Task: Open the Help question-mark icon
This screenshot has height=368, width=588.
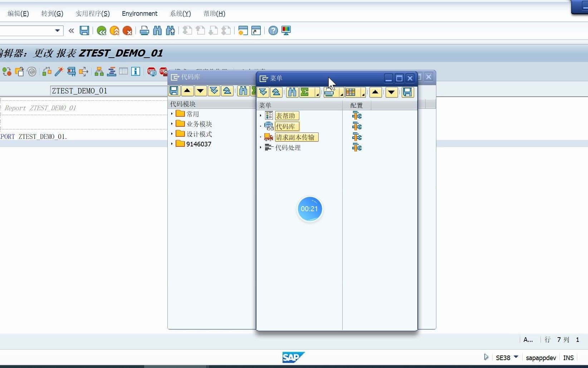Action: click(273, 31)
